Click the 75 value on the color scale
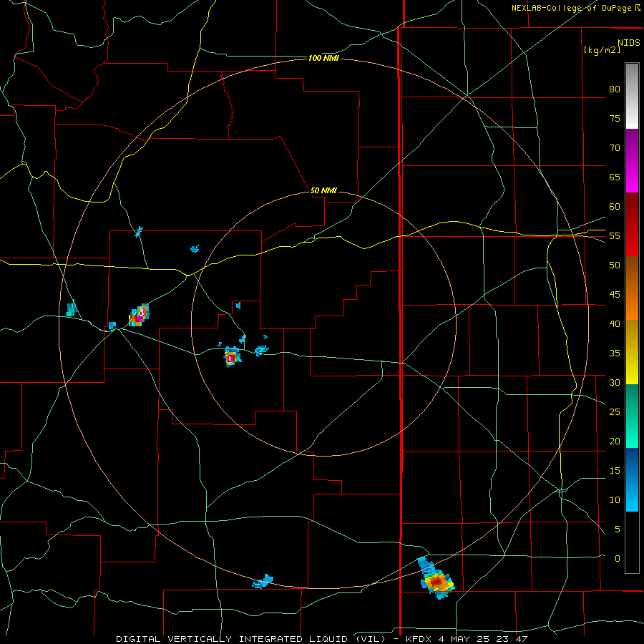 click(615, 118)
